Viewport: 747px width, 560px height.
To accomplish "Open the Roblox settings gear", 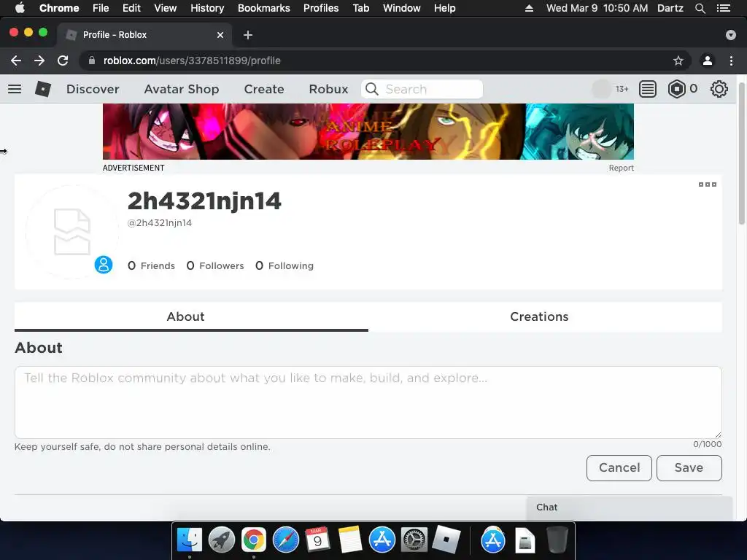I will click(x=719, y=89).
